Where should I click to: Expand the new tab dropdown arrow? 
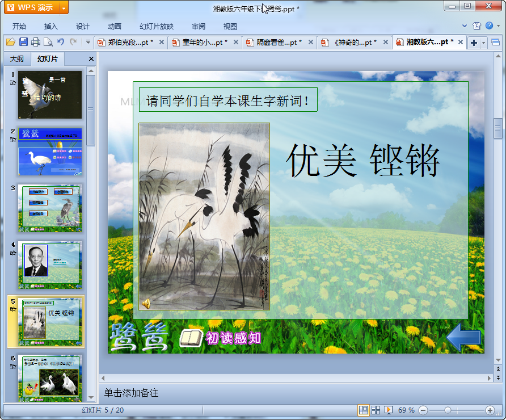click(x=483, y=43)
